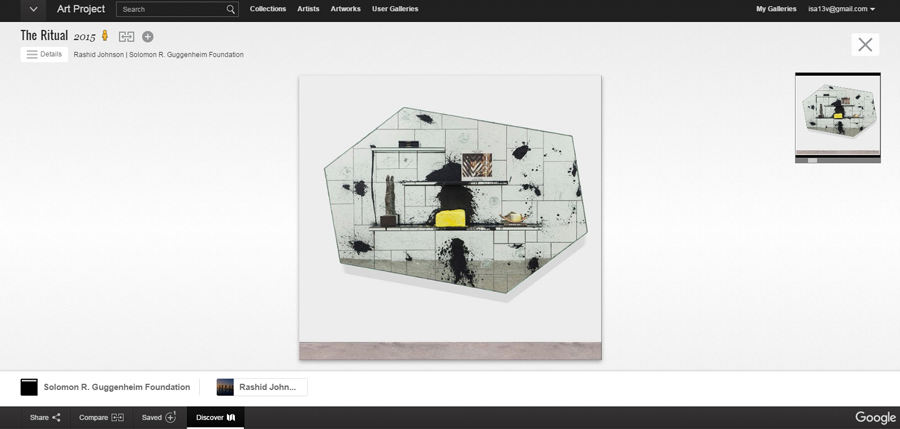Open the Artists menu
900x429 pixels.
(308, 9)
